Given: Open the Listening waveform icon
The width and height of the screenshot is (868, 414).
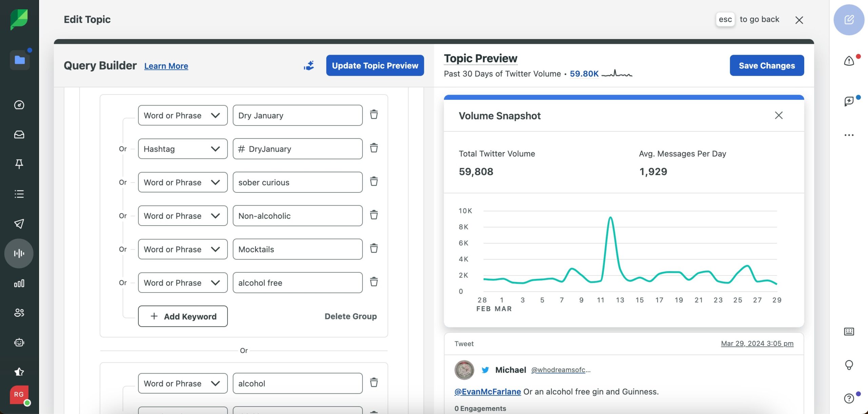Looking at the screenshot, I should [x=19, y=253].
